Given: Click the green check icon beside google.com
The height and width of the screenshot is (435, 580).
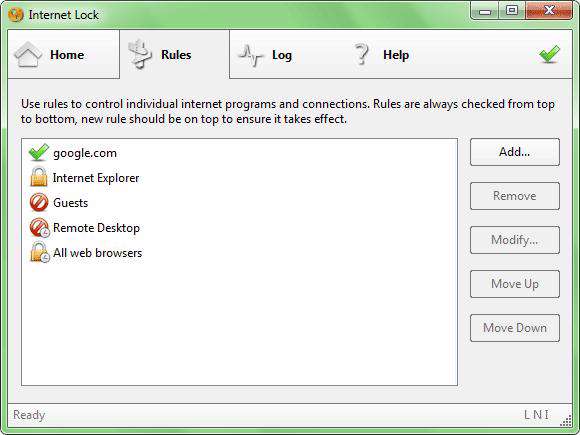Looking at the screenshot, I should point(38,152).
